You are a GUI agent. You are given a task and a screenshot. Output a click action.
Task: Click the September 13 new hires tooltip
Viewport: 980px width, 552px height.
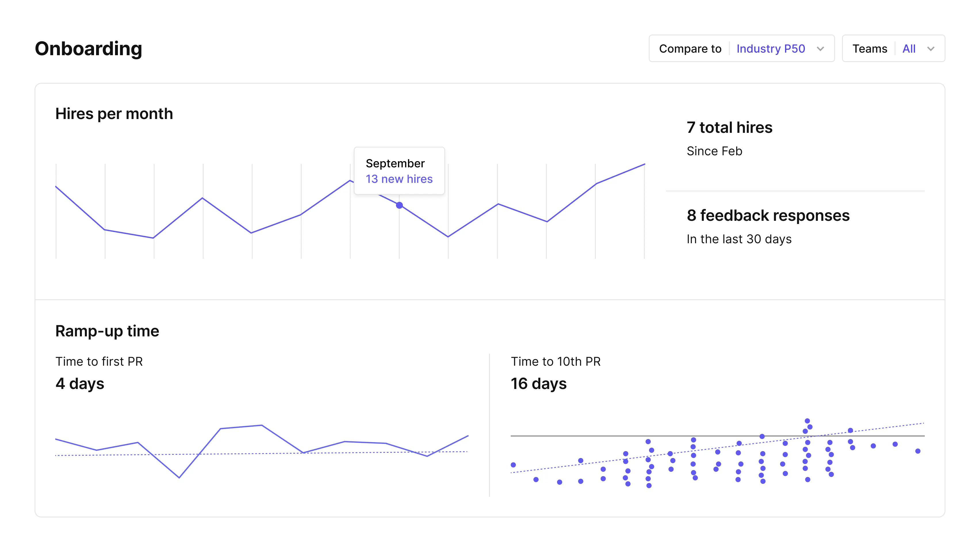(399, 171)
